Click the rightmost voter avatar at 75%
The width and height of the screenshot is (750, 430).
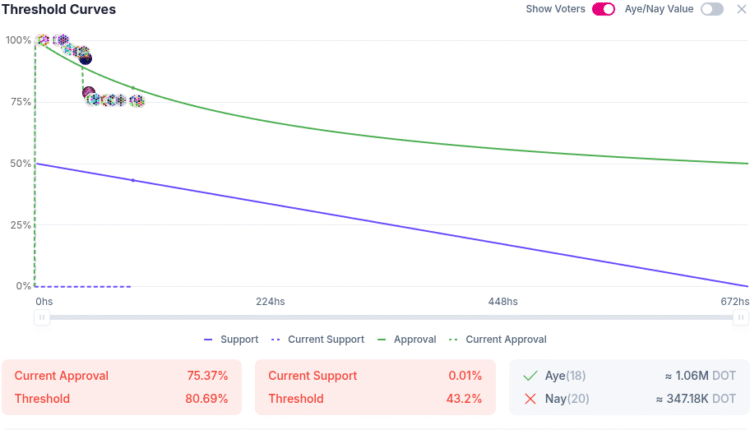(x=137, y=100)
